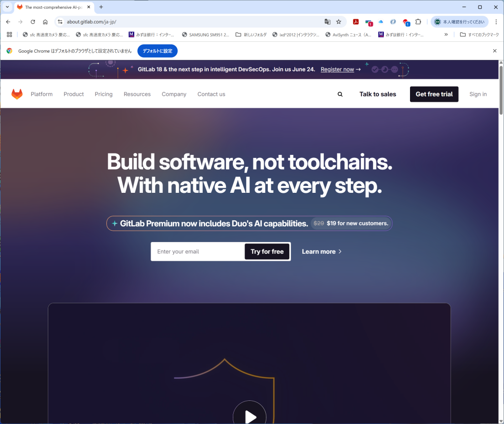Expand the tab search dropdown arrow

(x=7, y=7)
